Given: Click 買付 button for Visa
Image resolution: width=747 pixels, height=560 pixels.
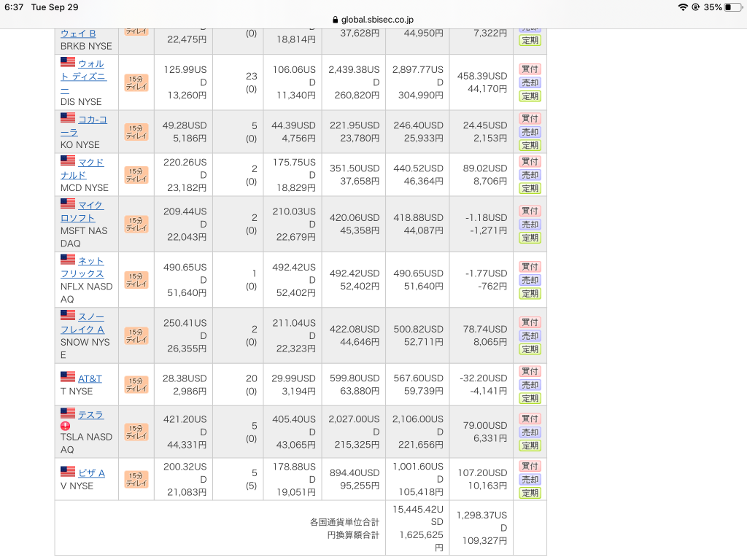Looking at the screenshot, I should point(530,466).
